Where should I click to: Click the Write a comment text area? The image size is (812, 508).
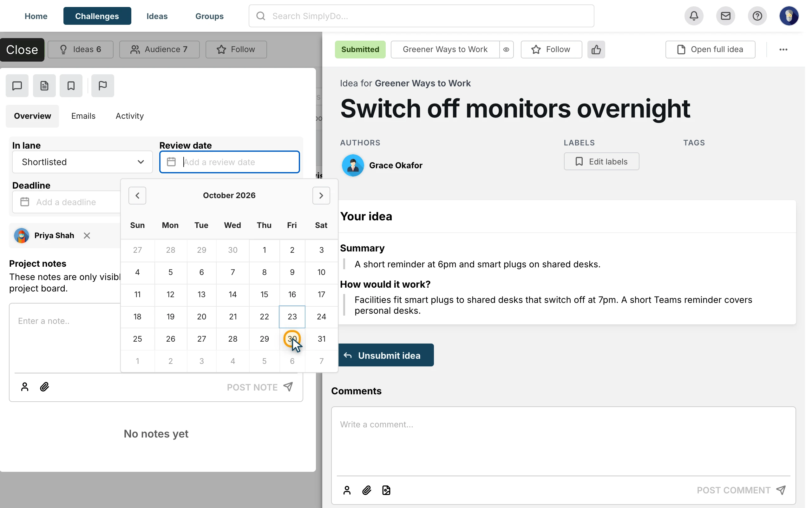pos(563,441)
